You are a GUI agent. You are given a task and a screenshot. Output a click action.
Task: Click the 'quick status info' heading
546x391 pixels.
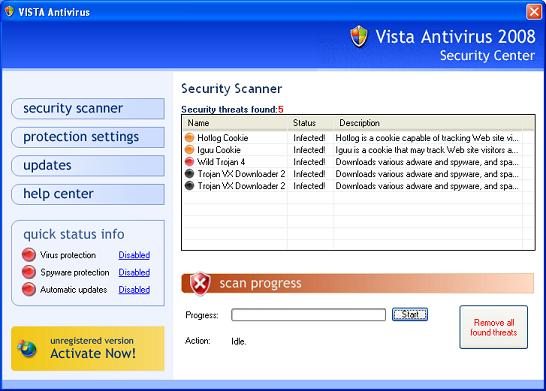[x=74, y=235]
